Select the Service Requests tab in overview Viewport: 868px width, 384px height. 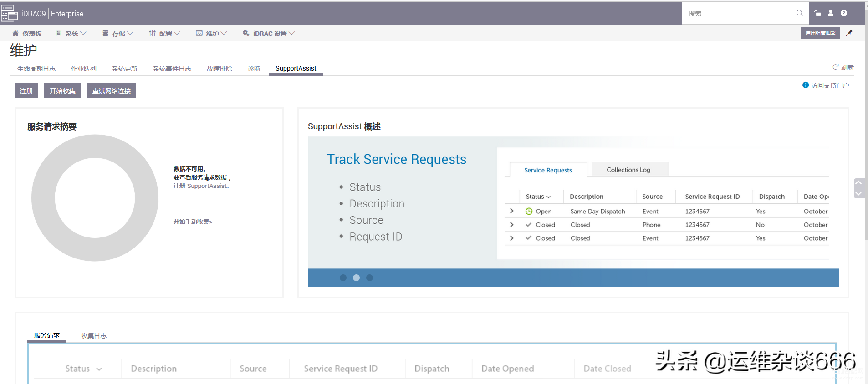click(548, 170)
